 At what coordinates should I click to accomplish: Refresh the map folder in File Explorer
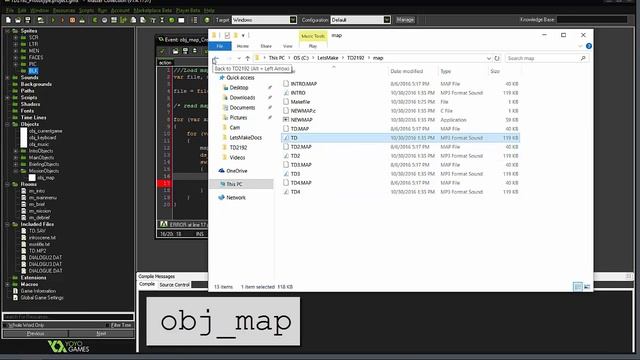pyautogui.click(x=497, y=58)
